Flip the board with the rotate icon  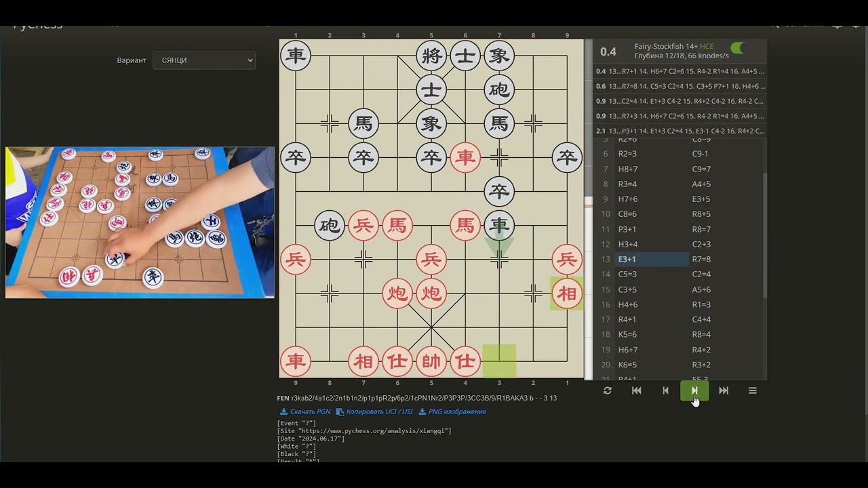pos(608,390)
